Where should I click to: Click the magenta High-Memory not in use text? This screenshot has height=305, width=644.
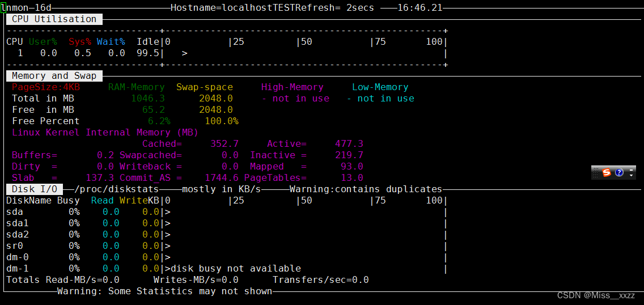295,99
